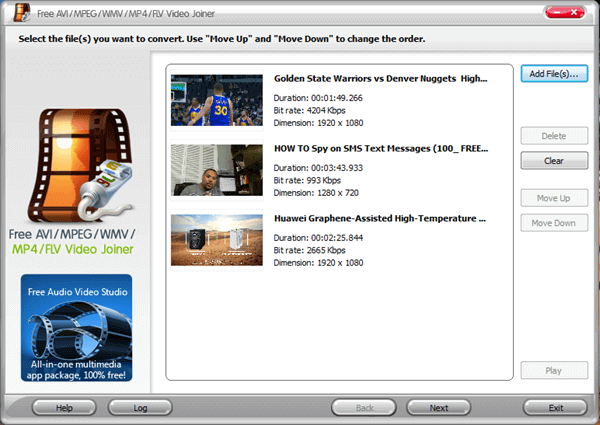Image resolution: width=600 pixels, height=425 pixels.
Task: Click "Bit rate: 4204 Kbps" text
Action: click(309, 111)
